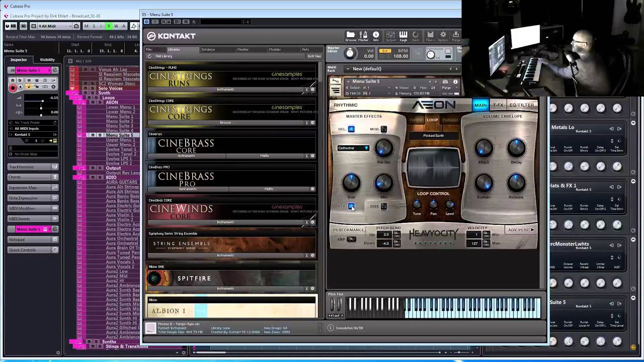
Task: Open the 4-All Midi track filter dropdown
Action: coord(54,26)
